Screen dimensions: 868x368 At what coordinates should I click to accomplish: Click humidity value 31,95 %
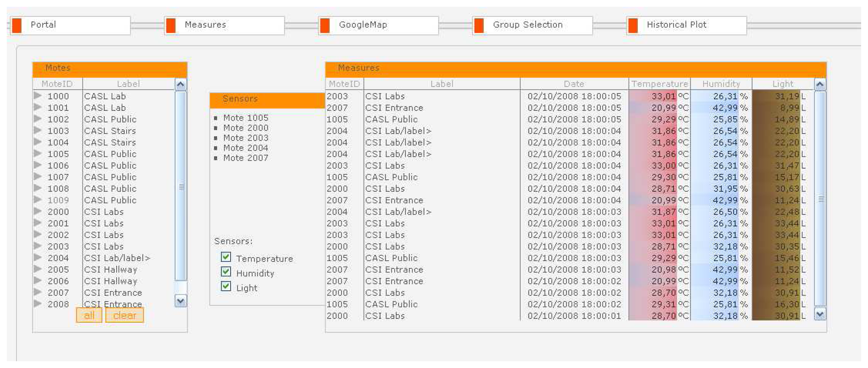click(x=730, y=188)
